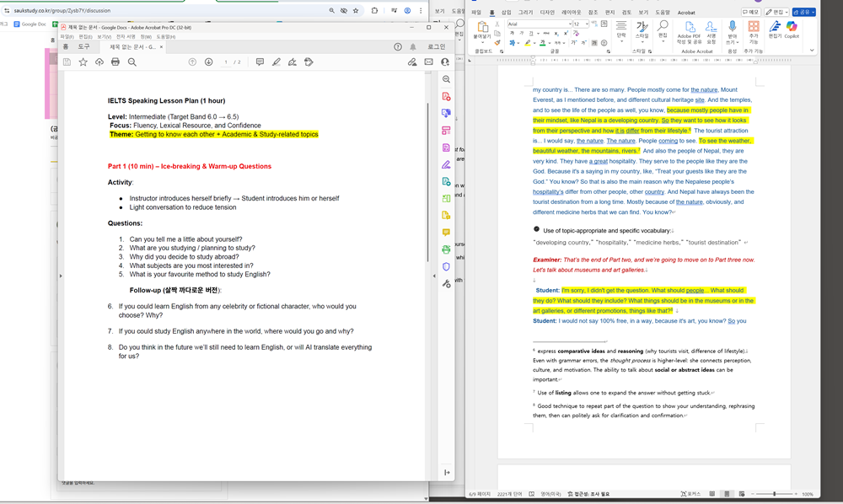Click the 로그인 button in Acrobat
Screen dimensions: 843x504
pyautogui.click(x=436, y=47)
